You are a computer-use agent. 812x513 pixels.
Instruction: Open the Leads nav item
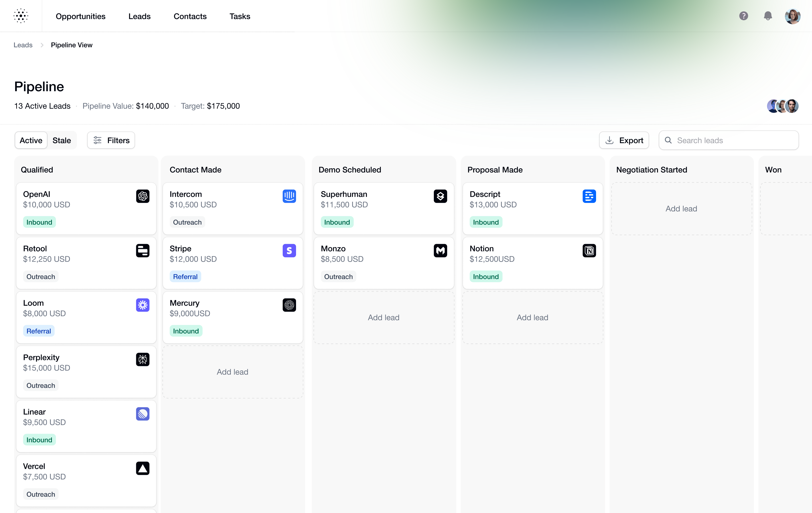[139, 16]
